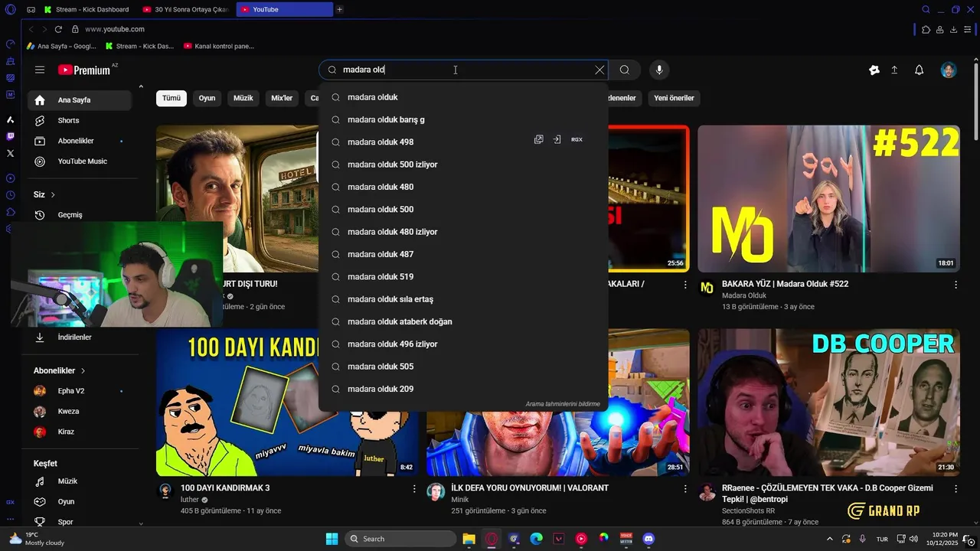Open more options for RRaenee D.B Cooper video

[x=955, y=488]
